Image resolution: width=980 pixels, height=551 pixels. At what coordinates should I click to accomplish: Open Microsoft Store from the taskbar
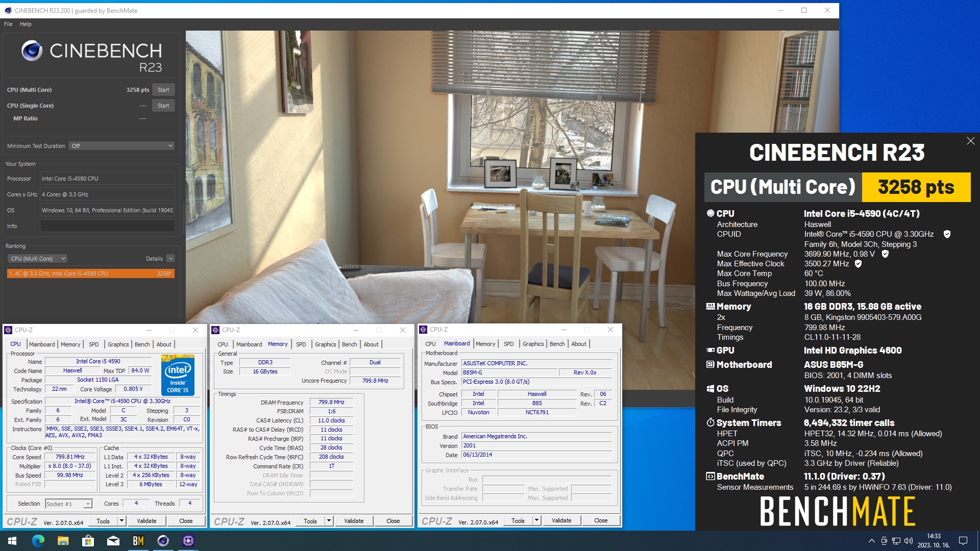[88, 541]
